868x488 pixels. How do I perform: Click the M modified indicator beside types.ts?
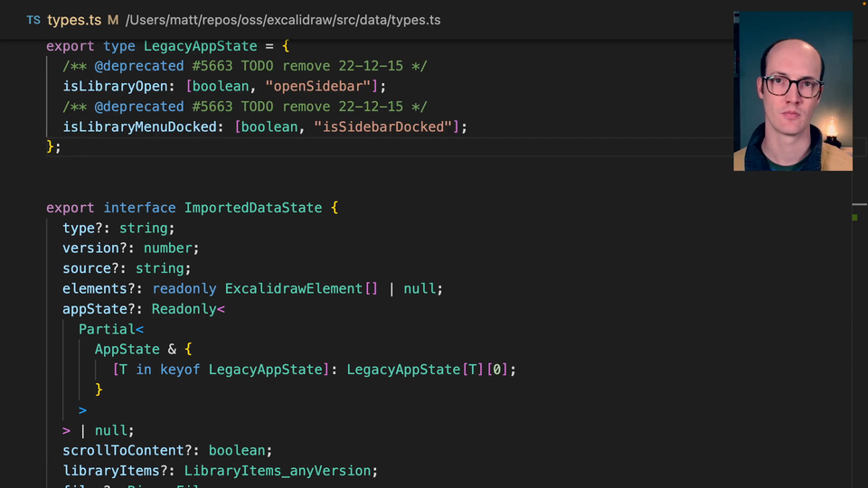[113, 20]
